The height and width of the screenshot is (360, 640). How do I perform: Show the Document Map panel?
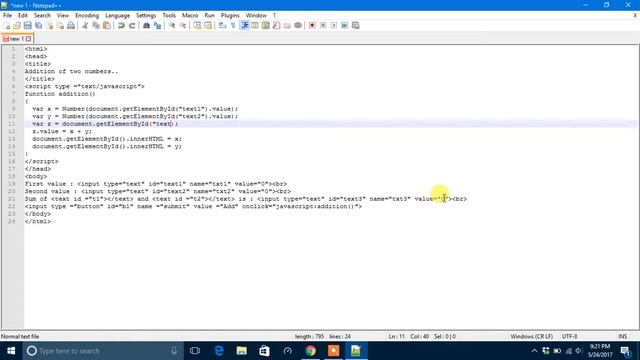pos(266,25)
